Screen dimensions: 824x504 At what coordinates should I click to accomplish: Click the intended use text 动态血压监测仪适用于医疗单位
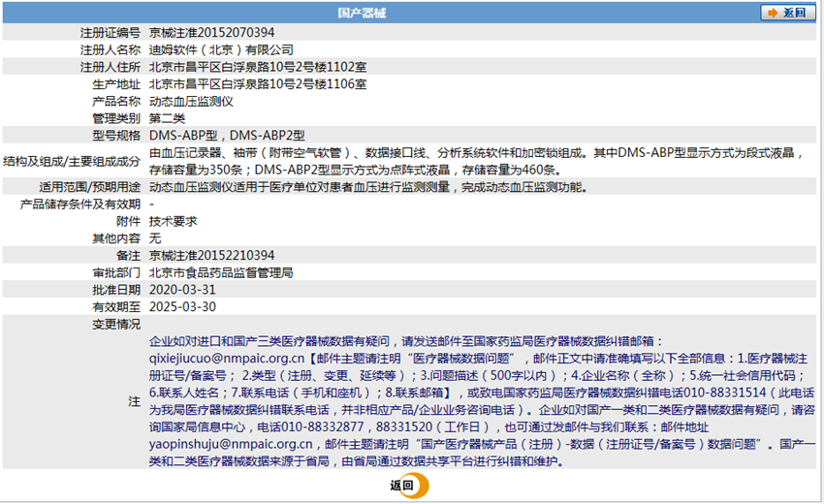point(367,187)
